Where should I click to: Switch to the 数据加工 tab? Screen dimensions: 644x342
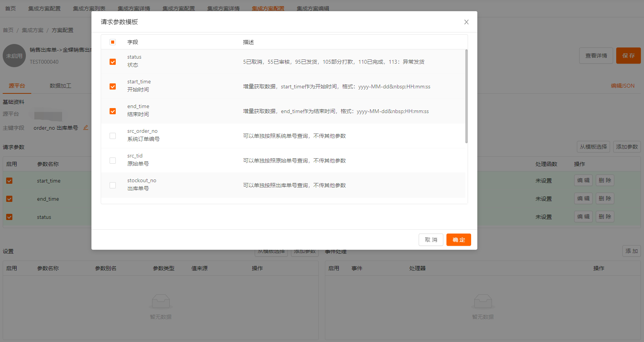(x=61, y=86)
